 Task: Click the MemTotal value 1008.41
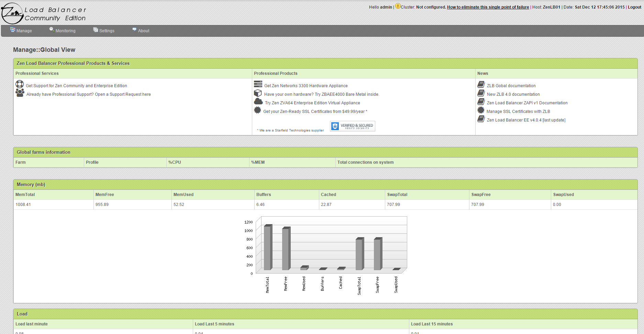[23, 205]
